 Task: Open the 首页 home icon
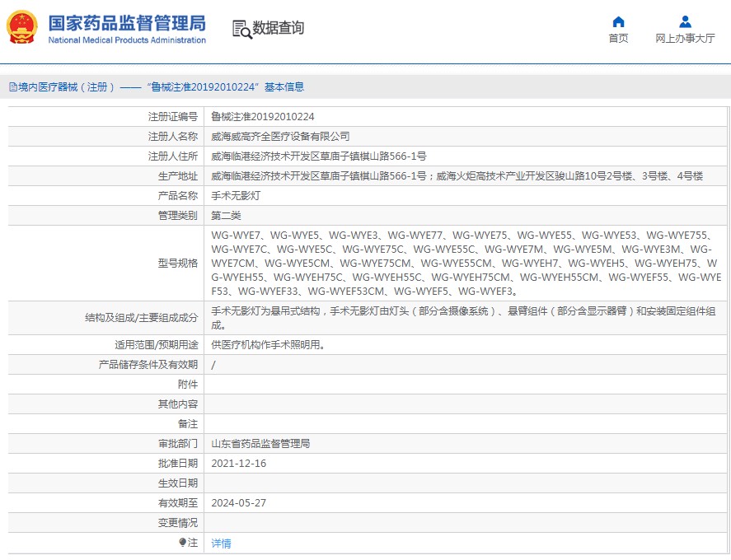(618, 21)
